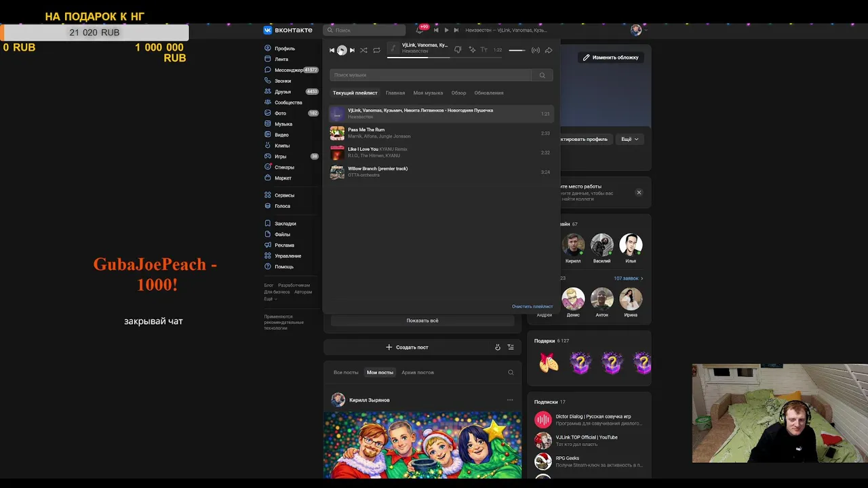Click the sparkle similar-tracks icon in the player
The image size is (868, 488).
pyautogui.click(x=472, y=50)
